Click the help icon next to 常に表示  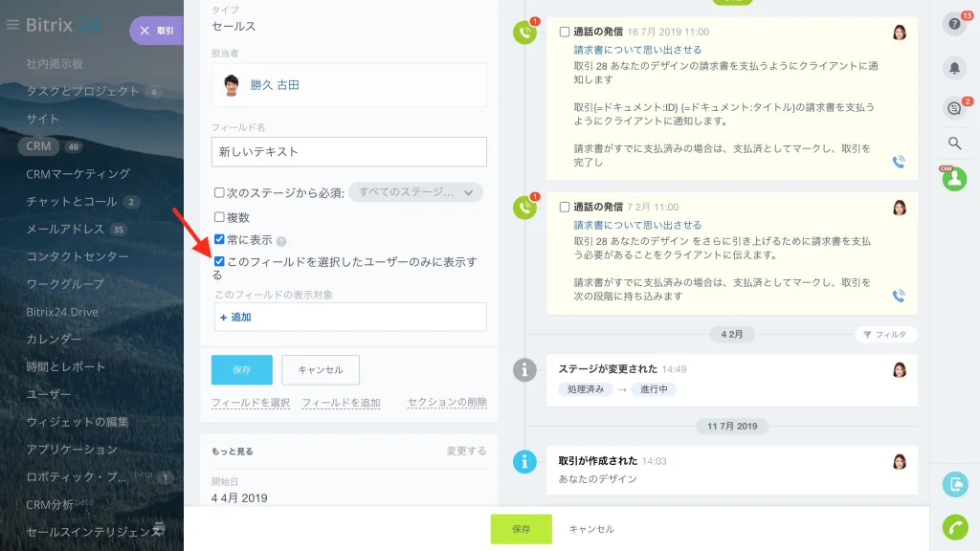click(x=281, y=241)
